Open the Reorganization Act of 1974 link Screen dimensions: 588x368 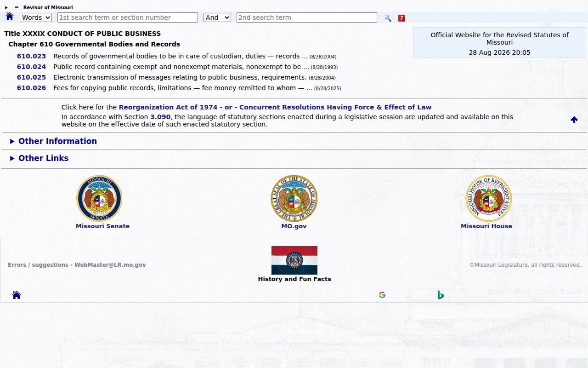point(168,107)
